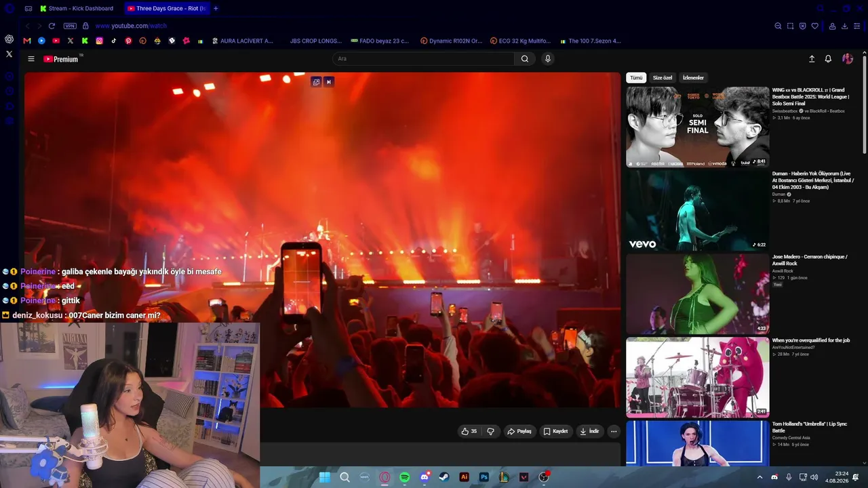Show hidden system tray icons

click(x=759, y=477)
